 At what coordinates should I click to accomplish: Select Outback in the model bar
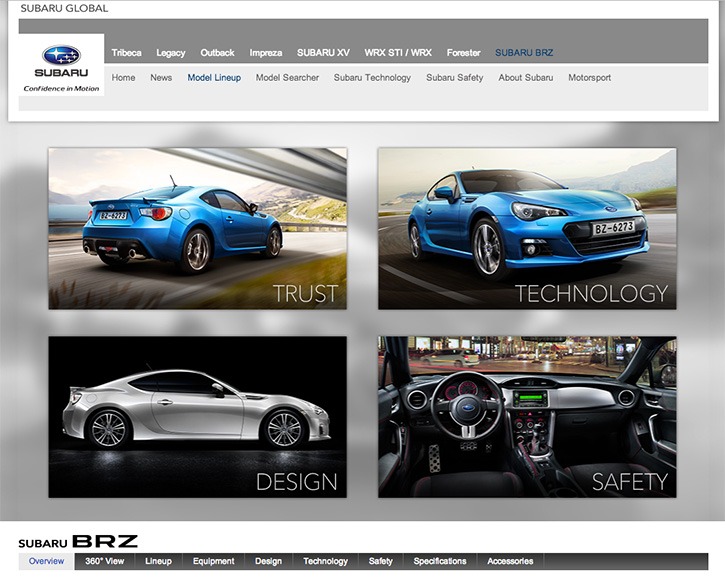click(217, 53)
